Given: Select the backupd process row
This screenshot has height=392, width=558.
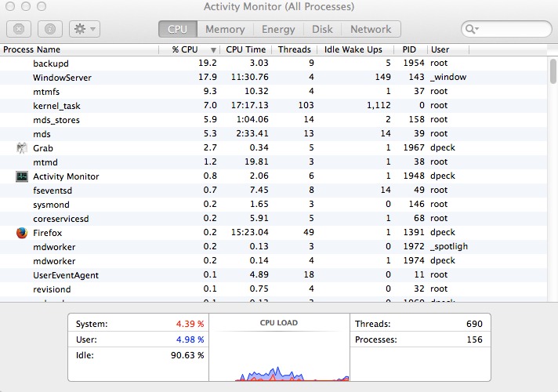Looking at the screenshot, I should tap(274, 64).
